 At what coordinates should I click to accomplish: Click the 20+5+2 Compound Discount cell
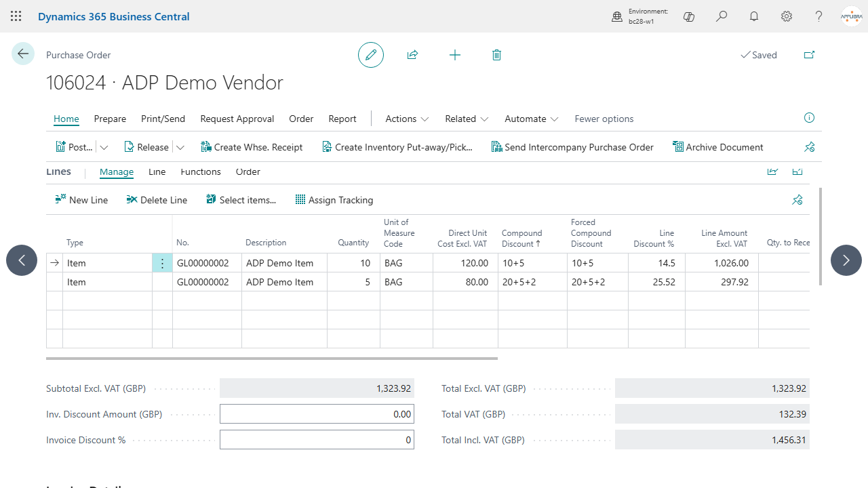532,282
